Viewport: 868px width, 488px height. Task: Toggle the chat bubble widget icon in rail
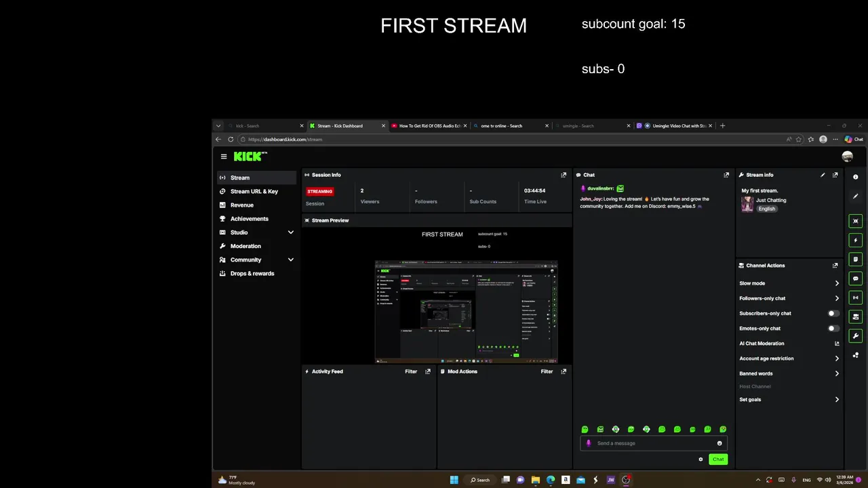point(856,279)
